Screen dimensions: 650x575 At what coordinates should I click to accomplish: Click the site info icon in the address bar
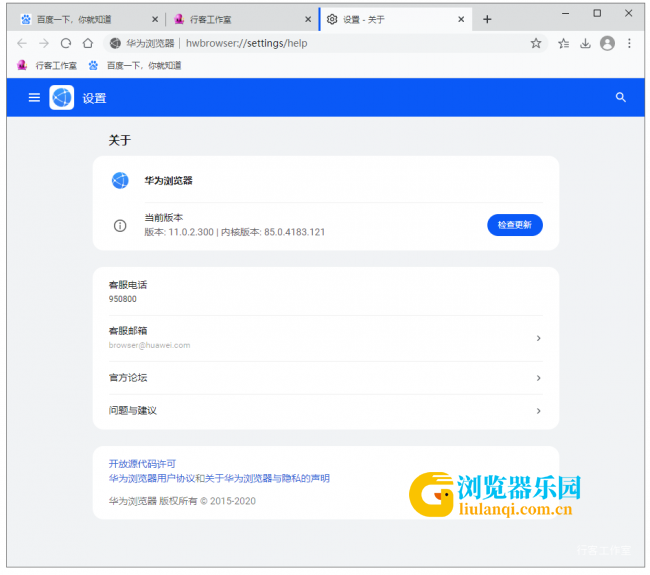tap(115, 44)
